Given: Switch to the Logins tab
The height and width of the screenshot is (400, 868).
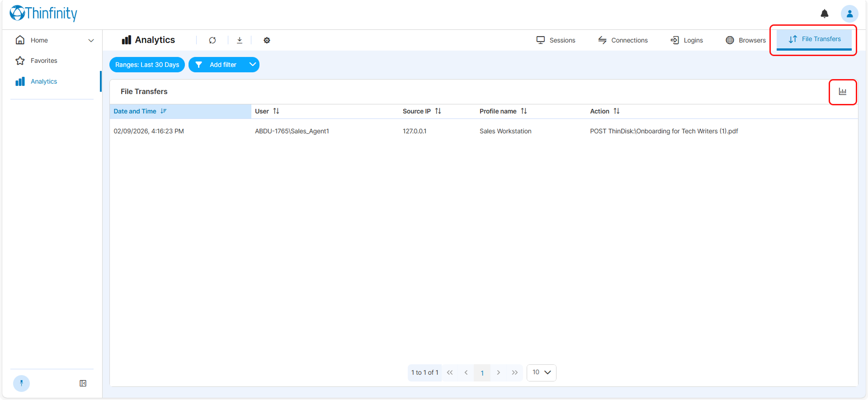Looking at the screenshot, I should tap(687, 40).
